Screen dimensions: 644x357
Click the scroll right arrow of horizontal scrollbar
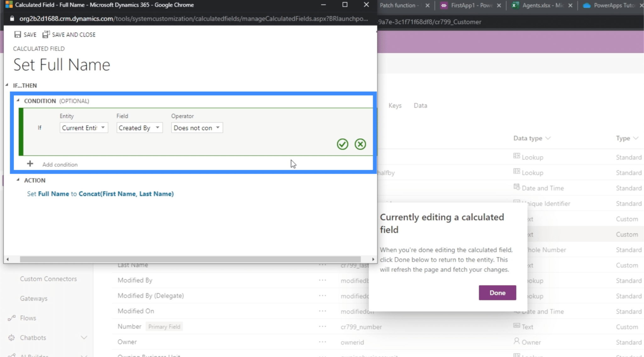click(373, 259)
